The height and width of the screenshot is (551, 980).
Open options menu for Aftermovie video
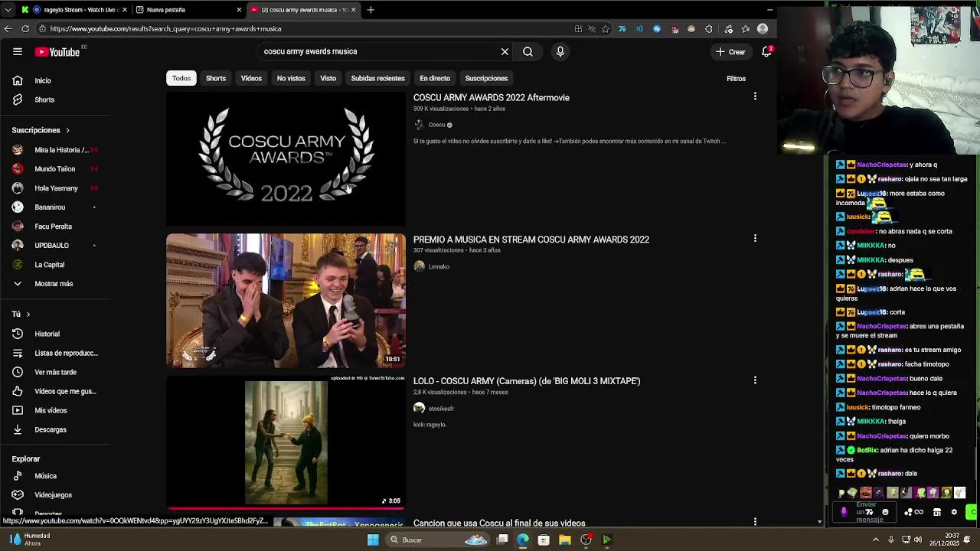[755, 96]
